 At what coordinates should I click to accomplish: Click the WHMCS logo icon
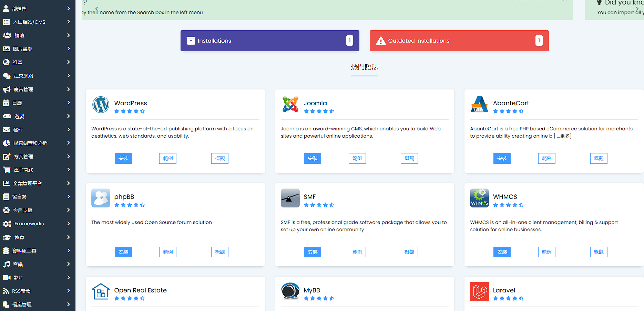(x=479, y=198)
